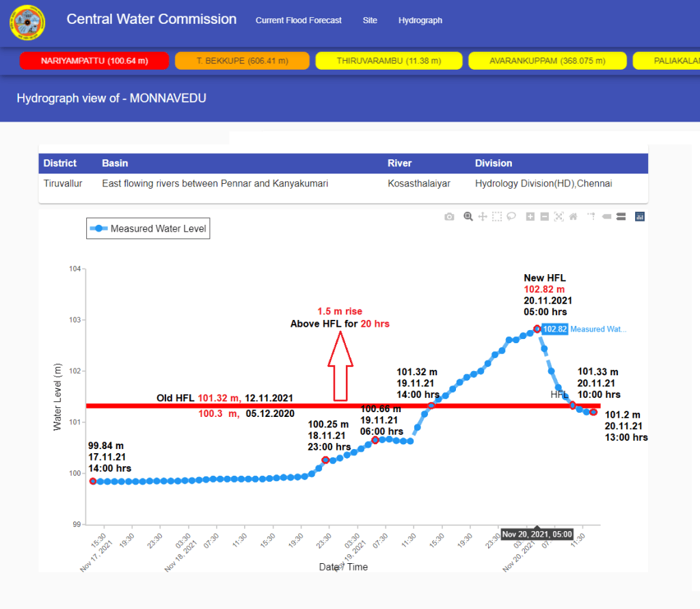700x609 pixels.
Task: Activate the Lasso Select tool
Action: click(x=511, y=217)
